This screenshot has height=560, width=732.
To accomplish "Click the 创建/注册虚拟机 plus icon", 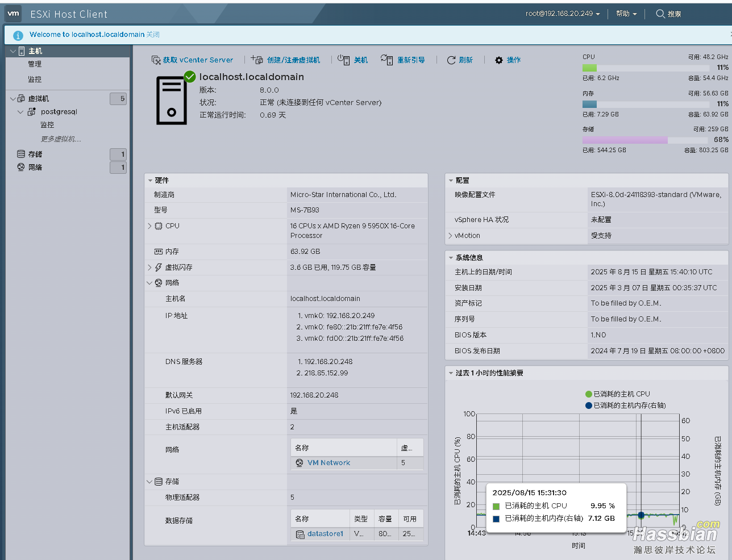I will [257, 60].
